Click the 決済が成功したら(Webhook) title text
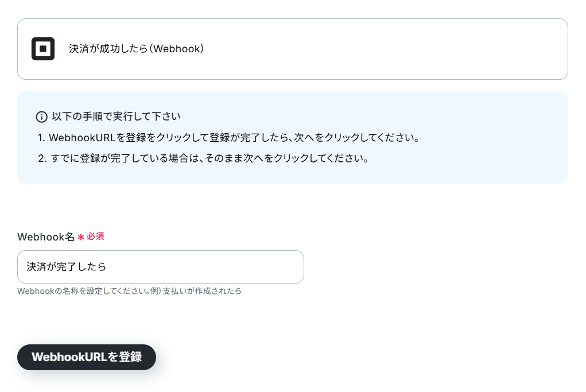Image resolution: width=586 pixels, height=392 pixels. pyautogui.click(x=137, y=49)
